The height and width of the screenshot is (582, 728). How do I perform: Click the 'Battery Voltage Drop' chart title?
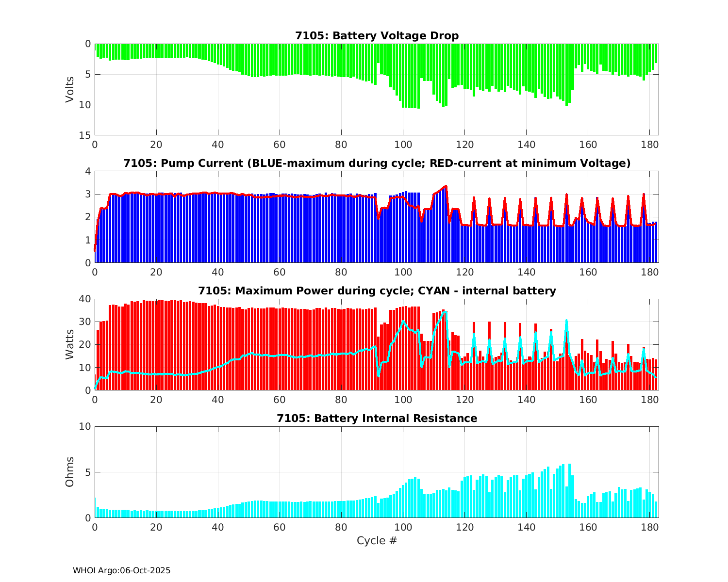(x=377, y=36)
